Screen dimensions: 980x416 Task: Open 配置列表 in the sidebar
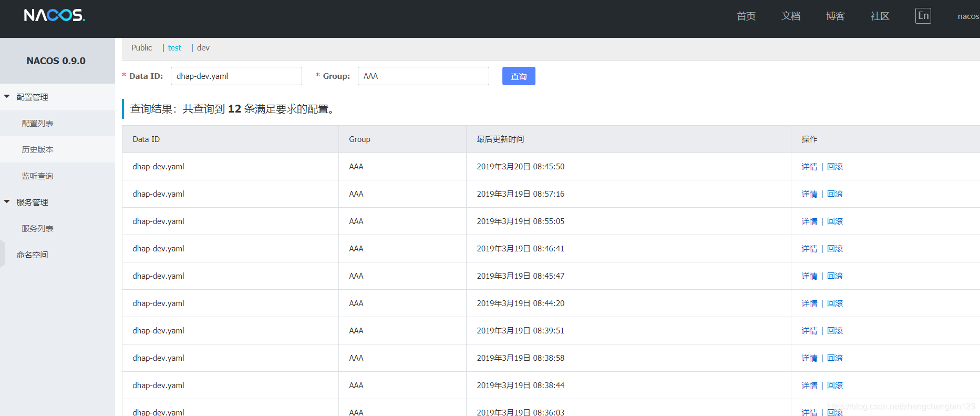click(x=38, y=124)
